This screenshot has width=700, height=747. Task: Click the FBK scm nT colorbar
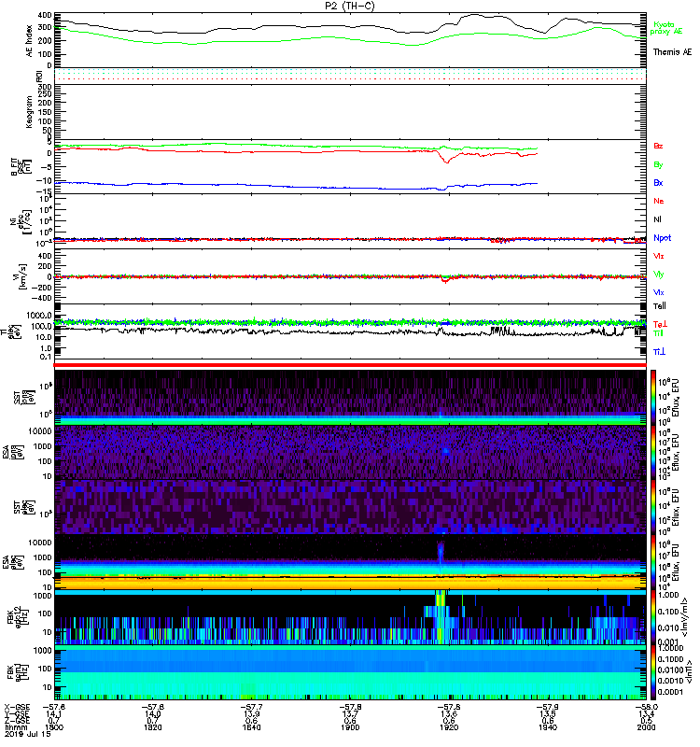coord(653,672)
